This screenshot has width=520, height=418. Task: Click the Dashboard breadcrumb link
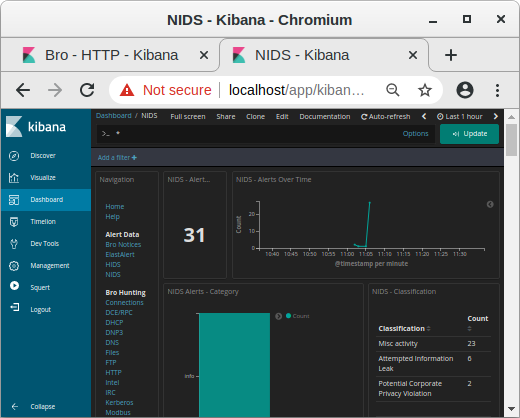114,116
